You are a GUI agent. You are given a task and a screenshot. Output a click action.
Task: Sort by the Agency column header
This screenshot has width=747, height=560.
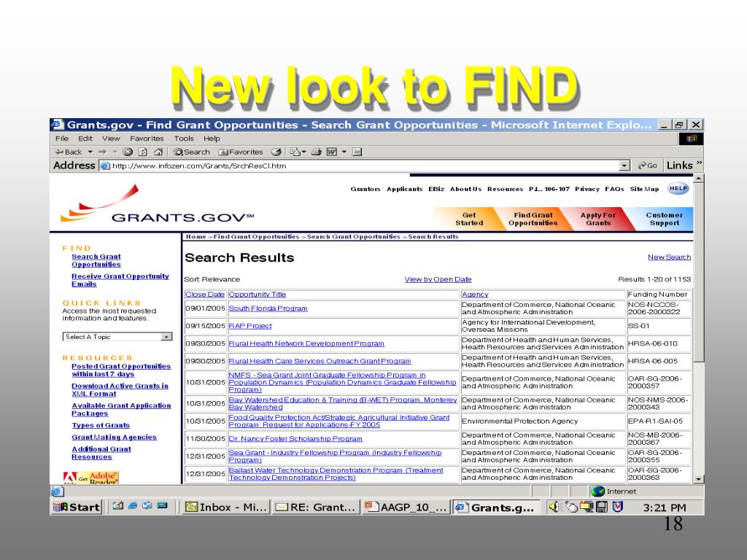point(475,295)
